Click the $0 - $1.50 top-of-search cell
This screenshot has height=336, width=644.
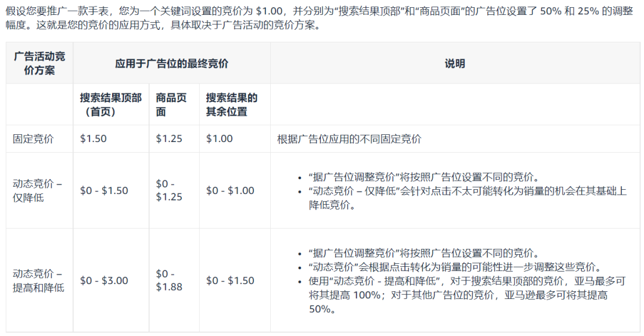pyautogui.click(x=104, y=190)
